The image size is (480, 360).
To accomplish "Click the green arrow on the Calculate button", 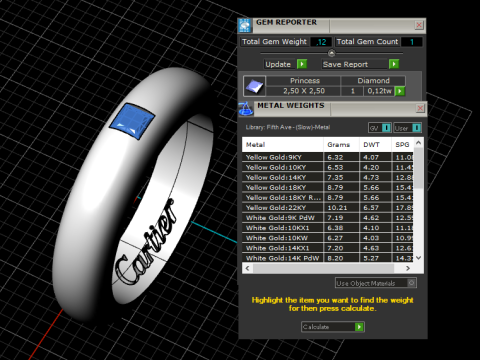I will 359,327.
